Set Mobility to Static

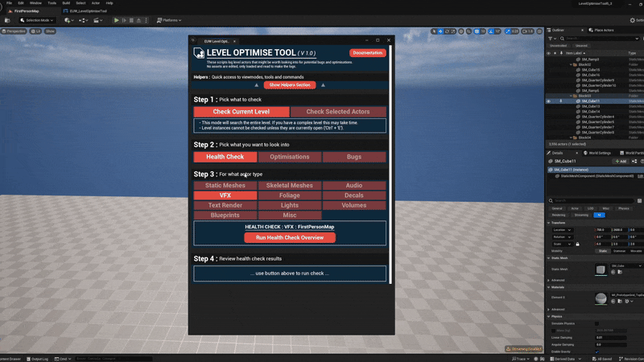pos(602,251)
